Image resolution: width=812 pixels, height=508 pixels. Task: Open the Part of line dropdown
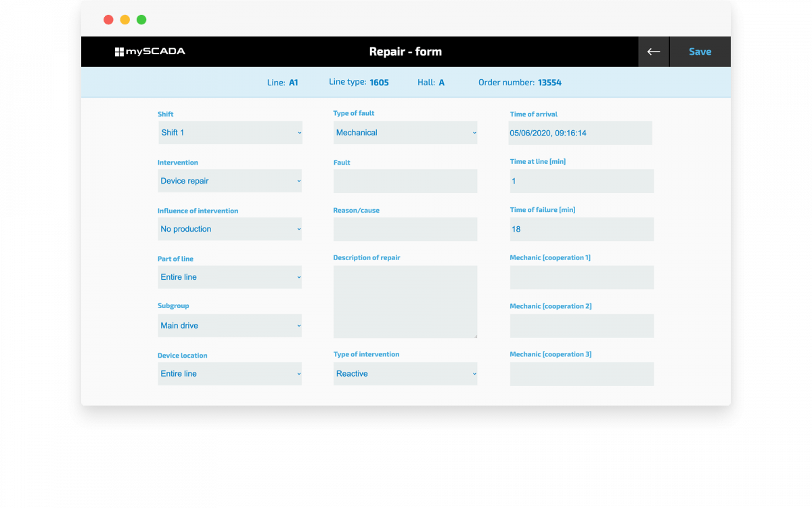click(230, 277)
